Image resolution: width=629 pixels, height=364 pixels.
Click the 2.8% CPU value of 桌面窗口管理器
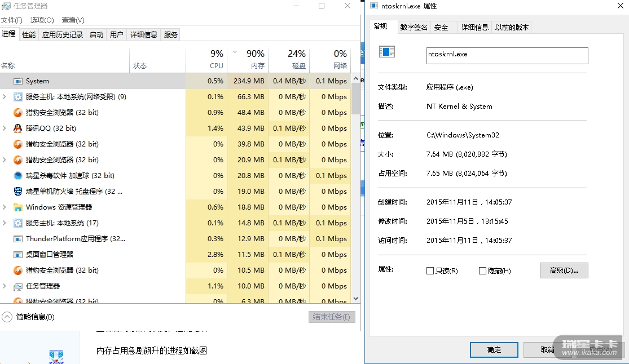[x=215, y=255]
